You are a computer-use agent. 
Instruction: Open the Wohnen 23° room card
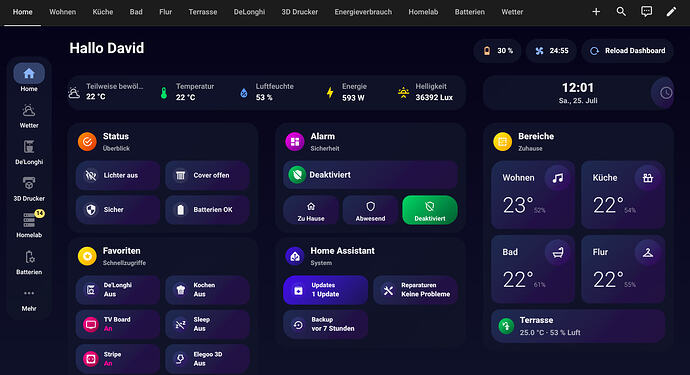tap(533, 195)
